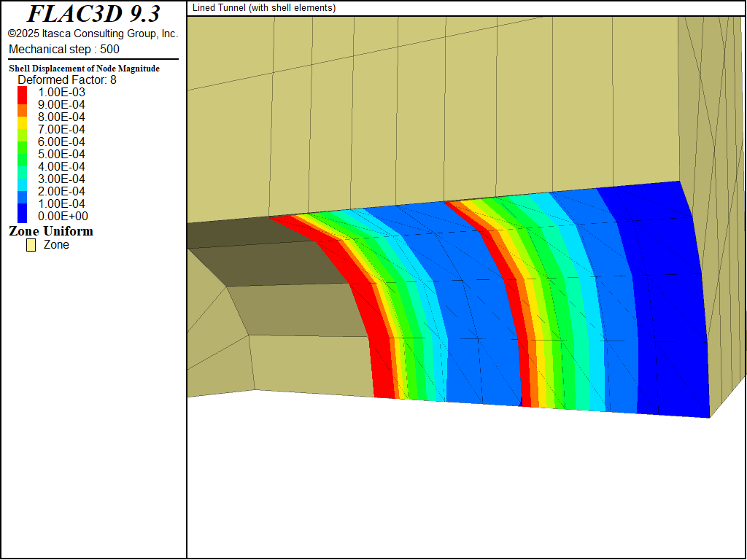Select the 2.00E-04 legend value label
This screenshot has height=560, width=747.
click(61, 191)
